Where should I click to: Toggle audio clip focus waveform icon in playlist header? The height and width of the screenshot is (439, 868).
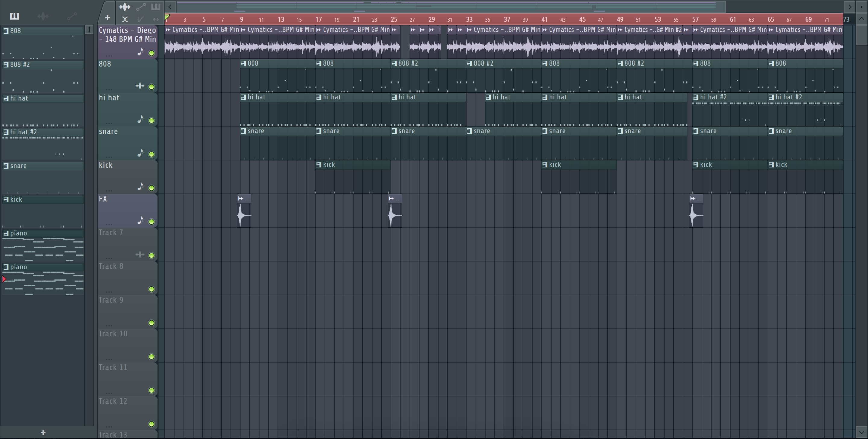coord(125,6)
